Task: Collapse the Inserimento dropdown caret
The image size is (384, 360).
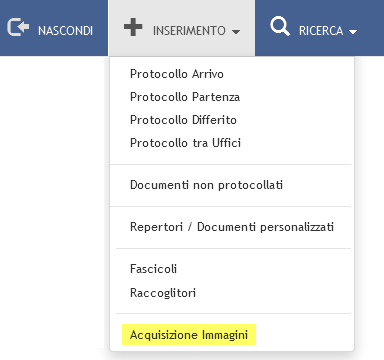Action: pyautogui.click(x=236, y=32)
